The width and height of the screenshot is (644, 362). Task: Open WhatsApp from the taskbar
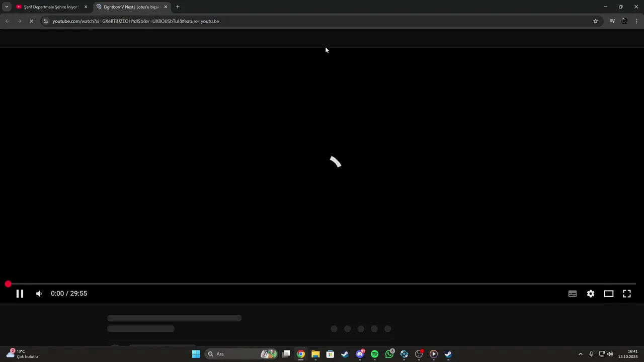(x=389, y=354)
